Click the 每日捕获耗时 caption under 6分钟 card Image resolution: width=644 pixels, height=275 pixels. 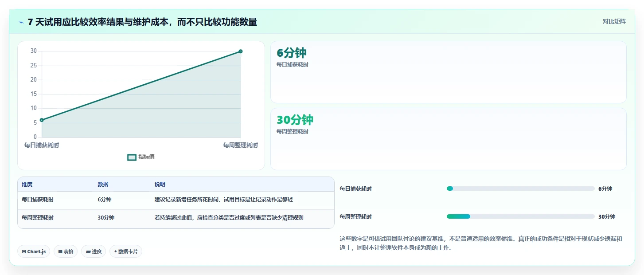[x=293, y=65]
